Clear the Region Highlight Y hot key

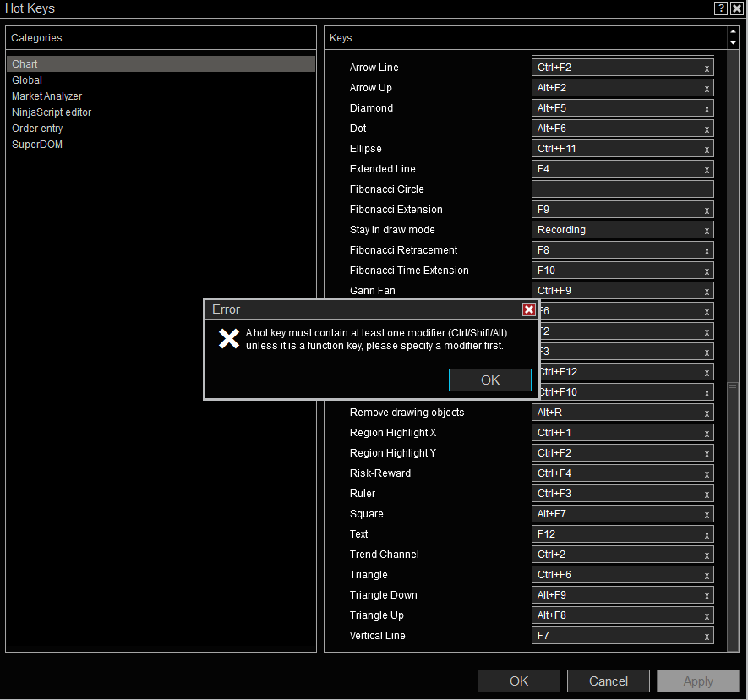coord(707,454)
